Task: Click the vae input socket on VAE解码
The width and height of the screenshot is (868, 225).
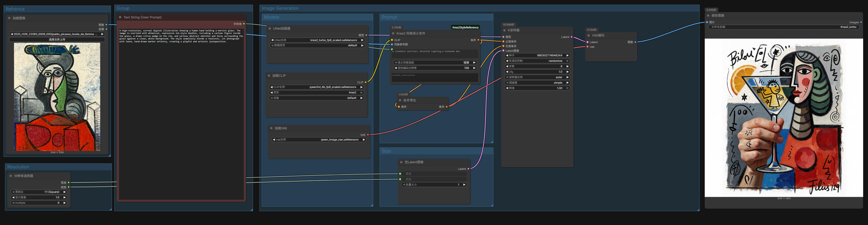Action: [588, 47]
